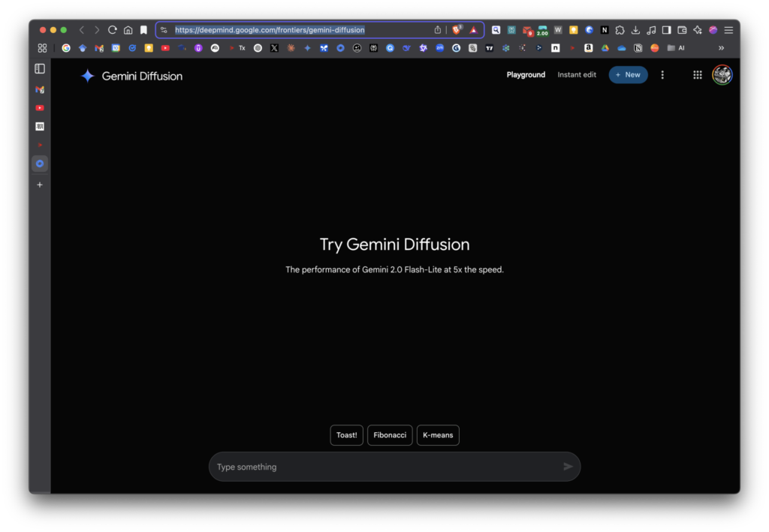This screenshot has height=532, width=769.
Task: Open the mail extension with 9 badge
Action: pos(527,30)
